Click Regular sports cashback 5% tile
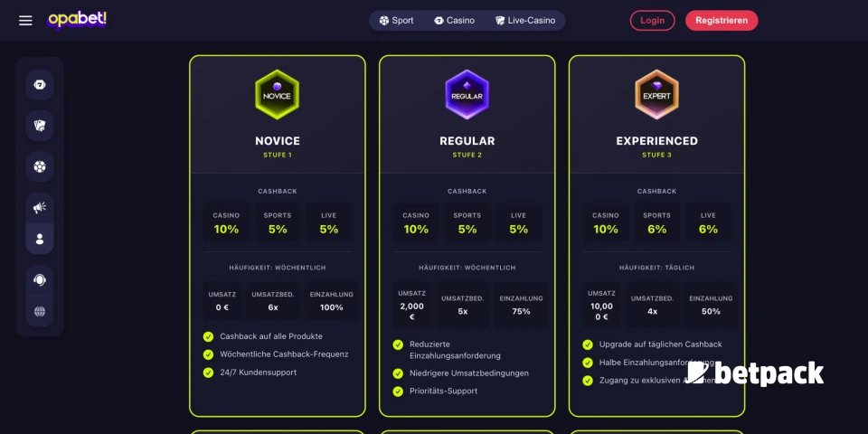The image size is (868, 434). (467, 222)
